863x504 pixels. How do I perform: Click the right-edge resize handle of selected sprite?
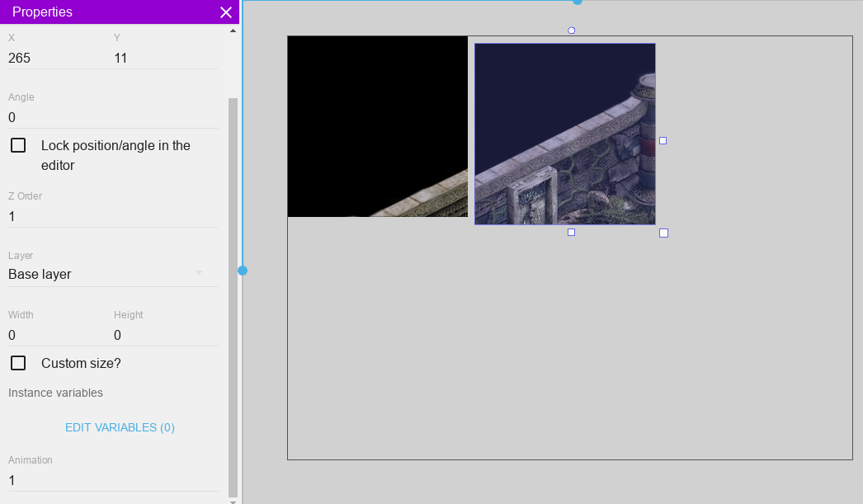pyautogui.click(x=663, y=141)
